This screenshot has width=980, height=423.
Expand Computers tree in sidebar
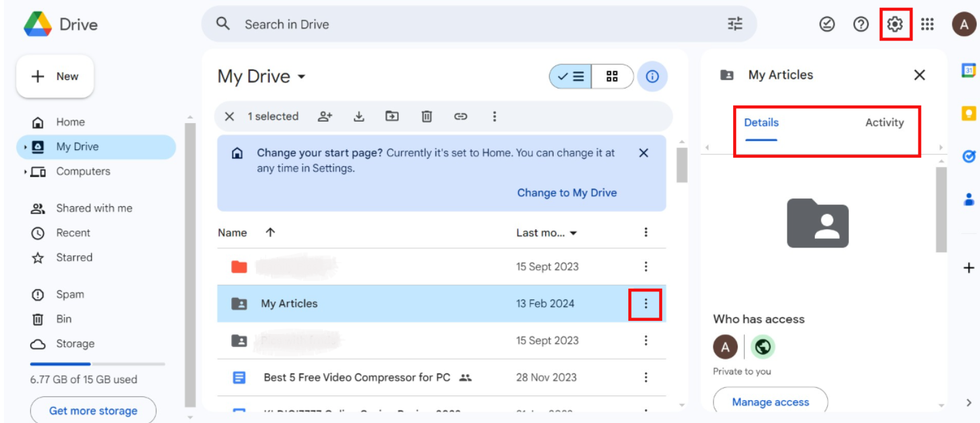point(25,172)
